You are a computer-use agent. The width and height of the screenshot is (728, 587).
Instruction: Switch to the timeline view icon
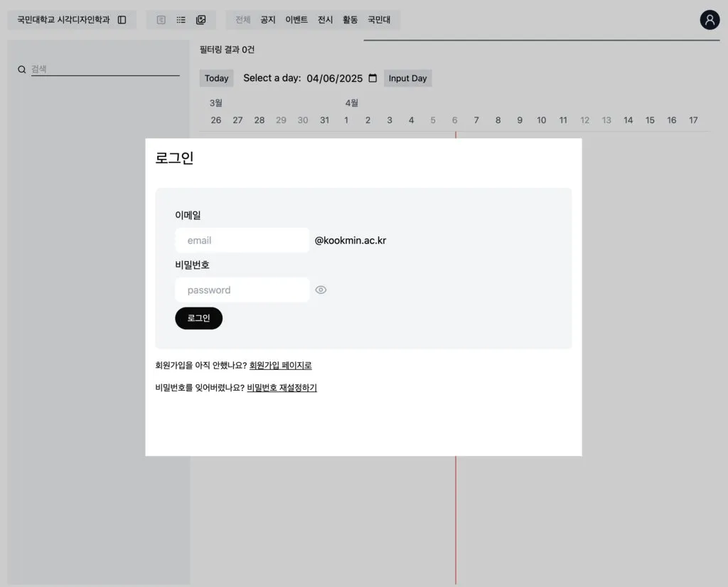(161, 20)
